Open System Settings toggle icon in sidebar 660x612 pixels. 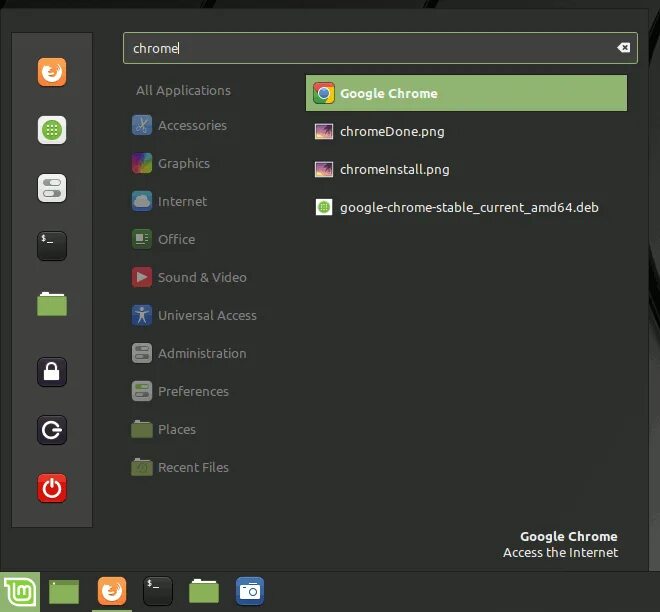coord(52,188)
